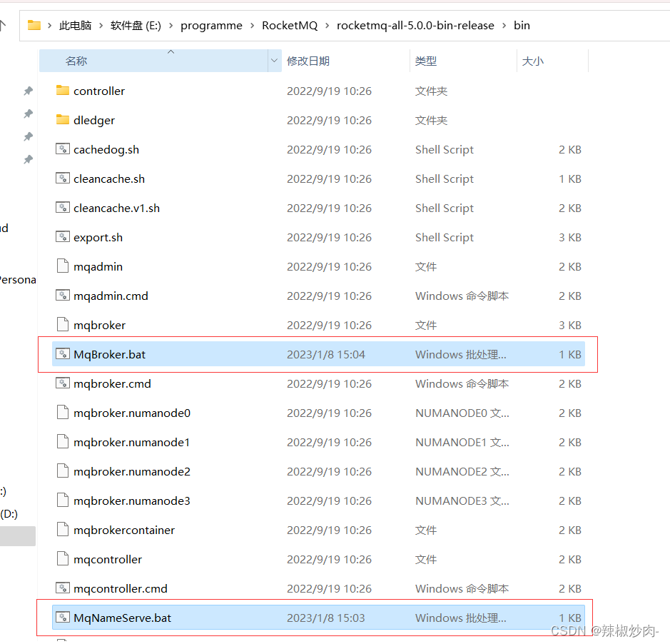Click the export.sh file icon

pyautogui.click(x=63, y=236)
